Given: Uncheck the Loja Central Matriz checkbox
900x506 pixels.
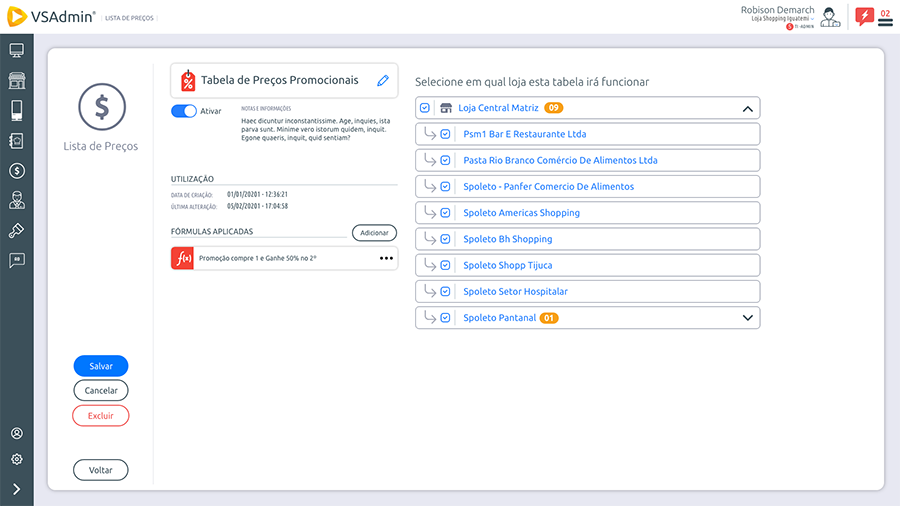Looking at the screenshot, I should (425, 108).
